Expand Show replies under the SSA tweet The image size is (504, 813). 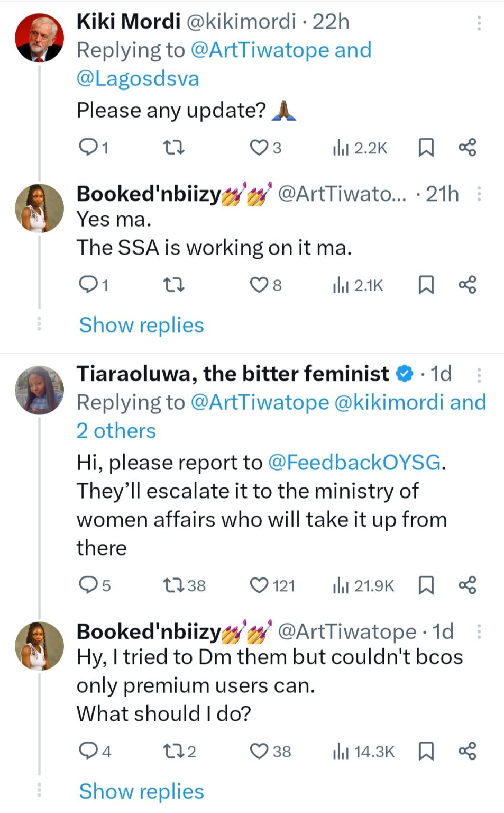tap(141, 325)
